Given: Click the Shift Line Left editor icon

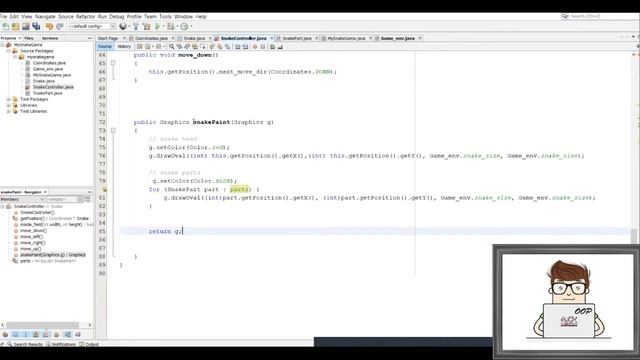Looking at the screenshot, I should click(x=238, y=47).
